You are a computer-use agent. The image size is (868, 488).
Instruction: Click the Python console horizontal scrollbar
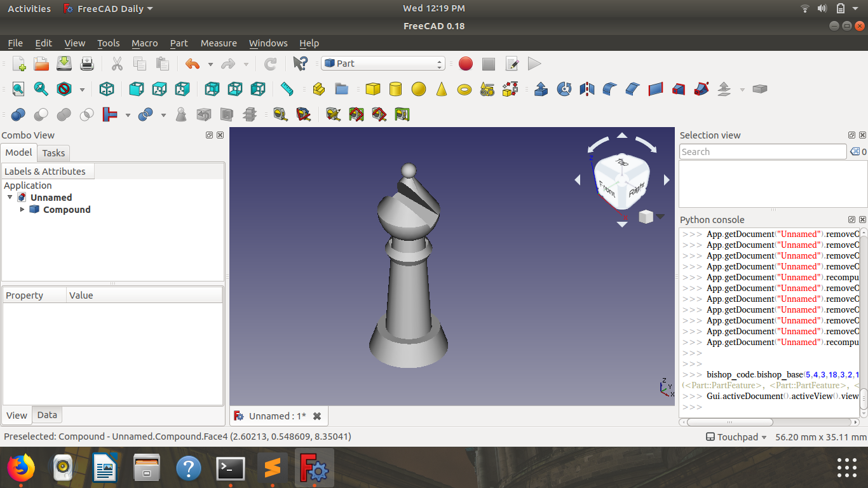[x=730, y=422]
